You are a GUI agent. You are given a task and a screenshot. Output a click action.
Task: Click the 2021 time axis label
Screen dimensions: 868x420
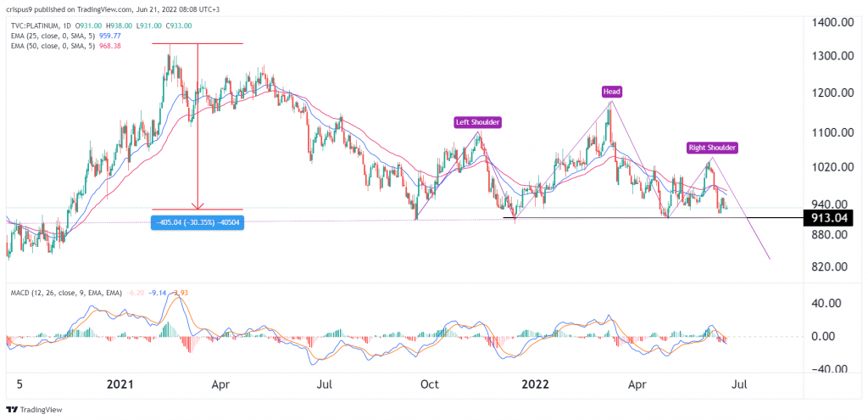pyautogui.click(x=122, y=384)
